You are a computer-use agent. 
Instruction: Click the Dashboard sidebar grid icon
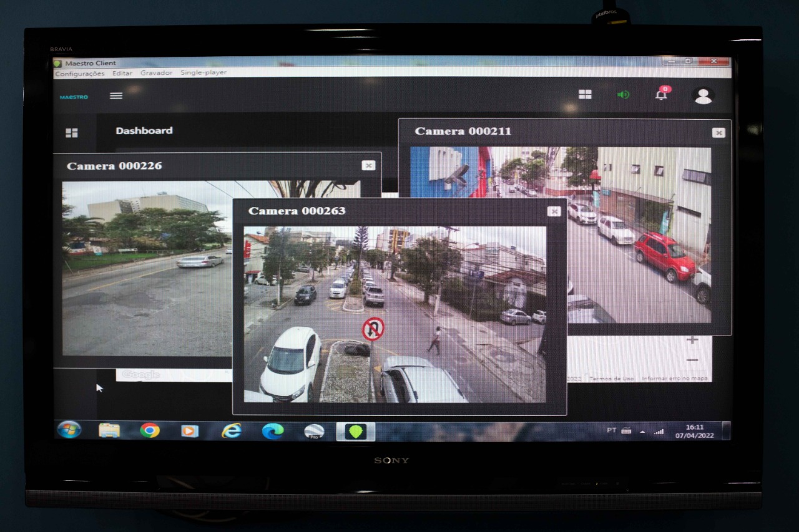[x=72, y=133]
